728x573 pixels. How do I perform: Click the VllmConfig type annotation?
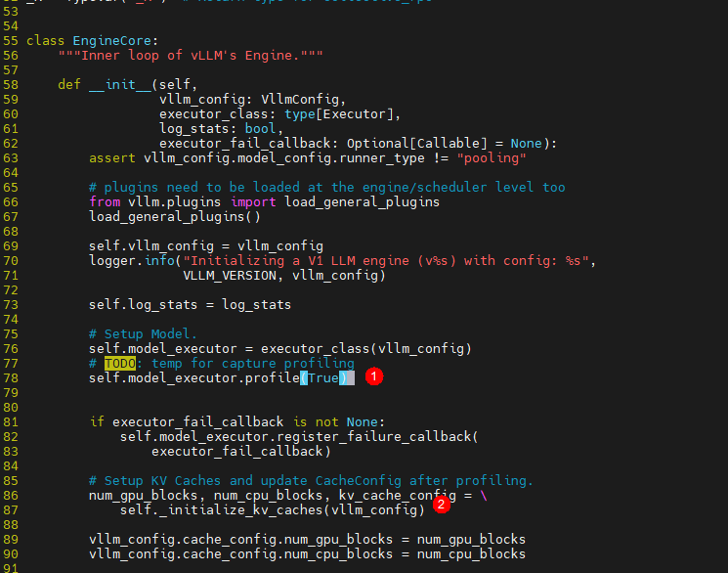click(x=300, y=100)
